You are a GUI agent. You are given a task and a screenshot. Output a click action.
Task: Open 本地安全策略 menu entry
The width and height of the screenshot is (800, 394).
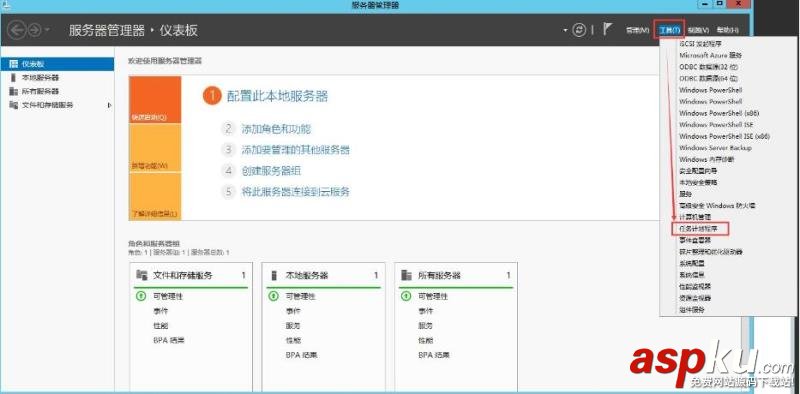point(698,182)
